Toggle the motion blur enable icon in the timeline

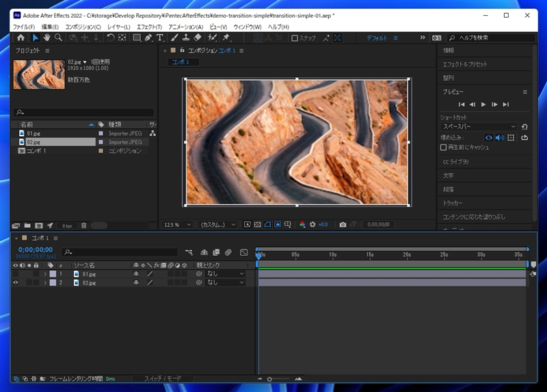coord(228,252)
